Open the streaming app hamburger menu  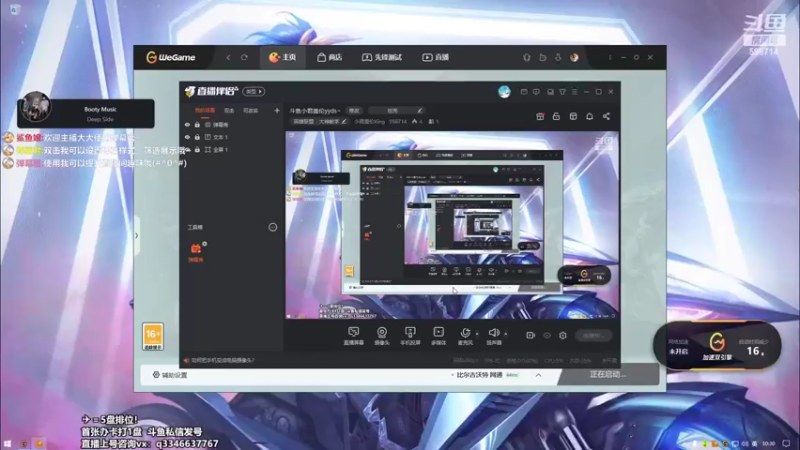point(574,92)
